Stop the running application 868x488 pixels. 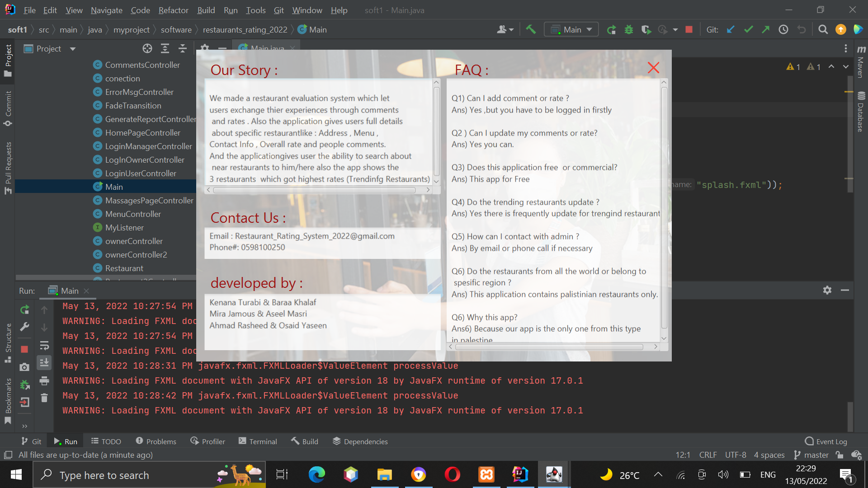click(x=689, y=29)
